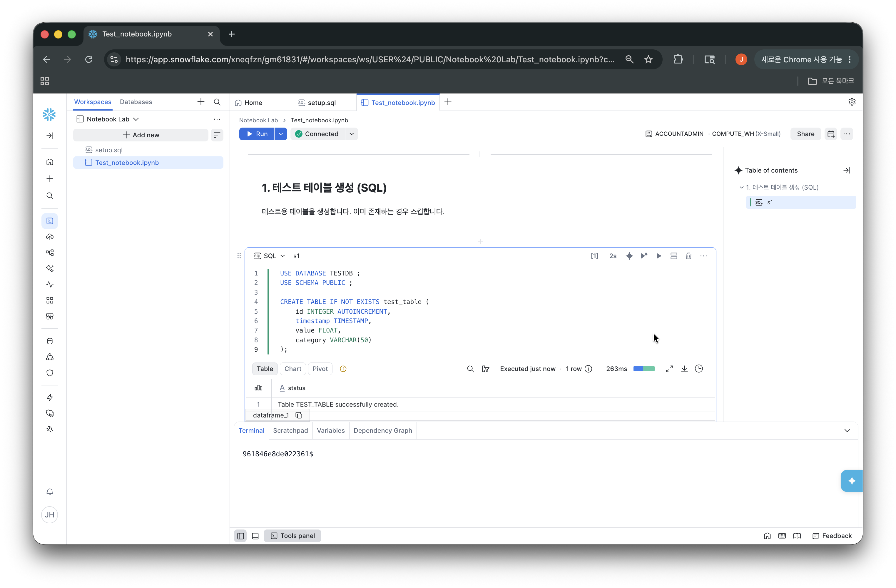Open the notebook more actions menu
This screenshot has width=896, height=588.
tap(847, 134)
